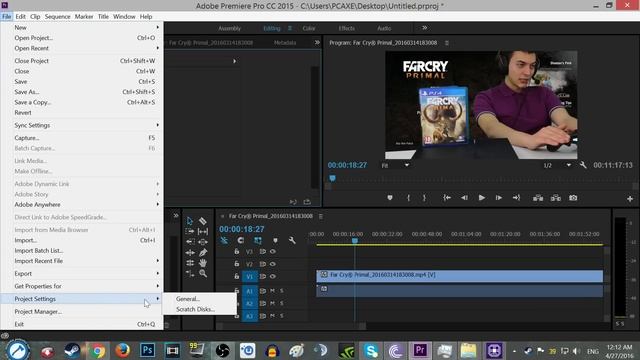
Task: Open the Fit zoom level dropdown
Action: click(x=395, y=165)
